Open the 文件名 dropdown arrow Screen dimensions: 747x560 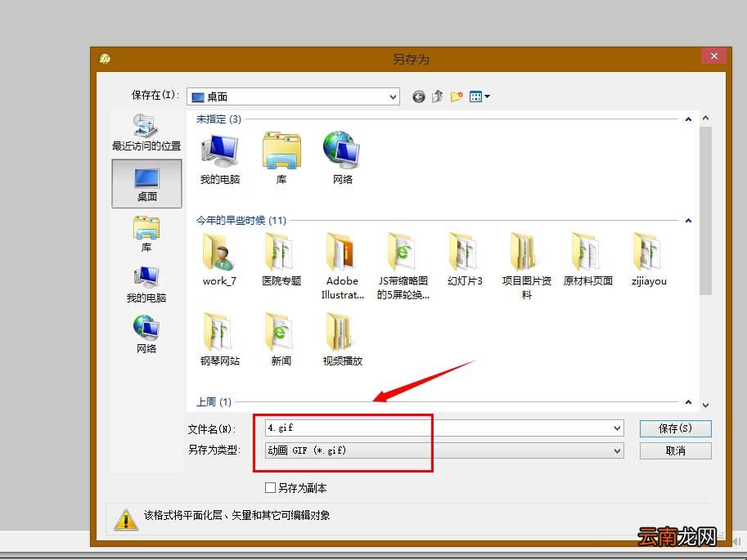coord(618,428)
